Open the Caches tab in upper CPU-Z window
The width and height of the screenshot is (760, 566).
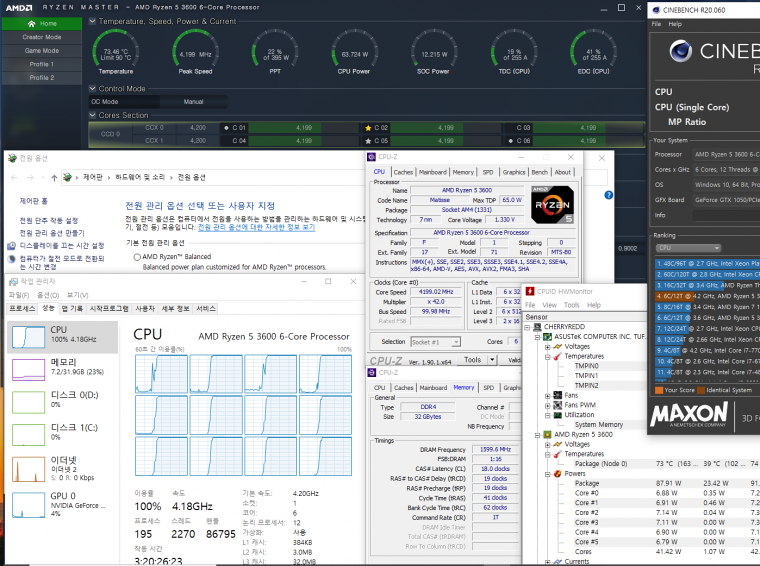click(x=403, y=172)
